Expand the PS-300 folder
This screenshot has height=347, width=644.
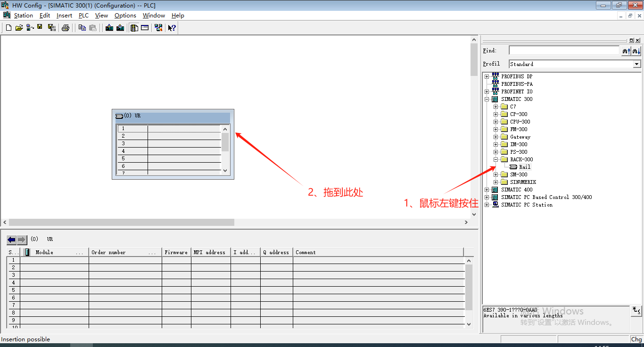coord(495,152)
